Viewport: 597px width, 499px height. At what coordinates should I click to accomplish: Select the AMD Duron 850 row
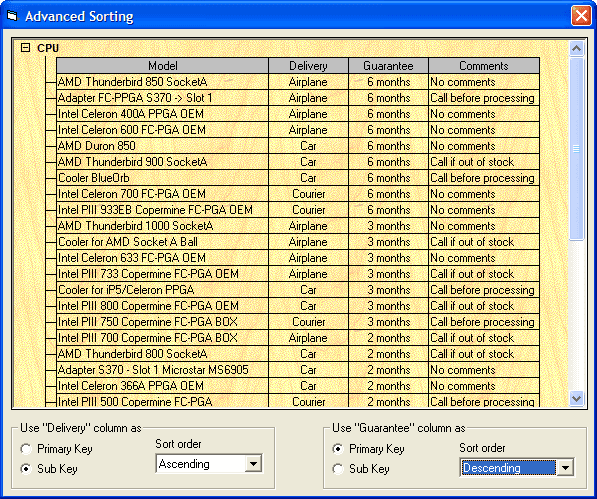(x=298, y=146)
